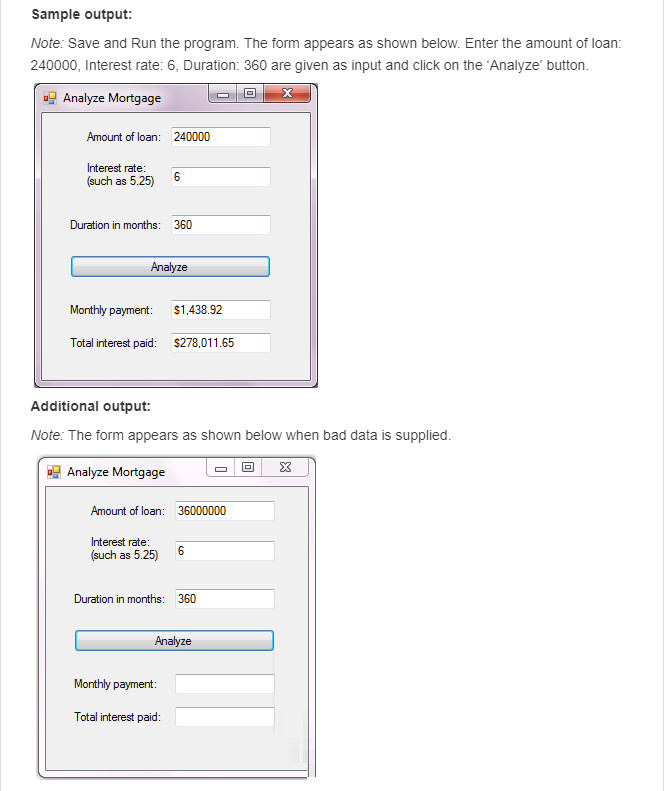The image size is (670, 791).
Task: Click the empty Total interest paid field
Action: pyautogui.click(x=225, y=717)
